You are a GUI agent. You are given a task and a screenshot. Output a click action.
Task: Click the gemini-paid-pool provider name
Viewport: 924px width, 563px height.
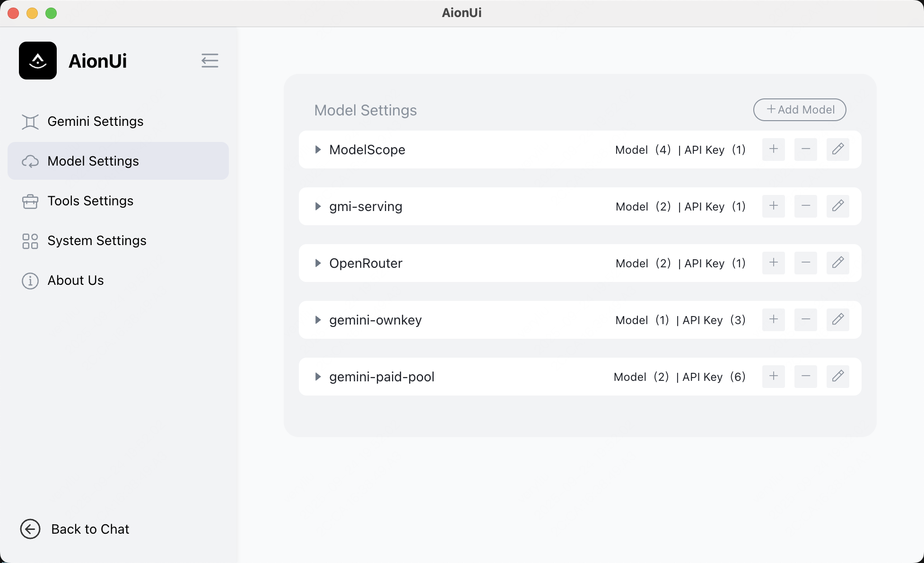382,377
